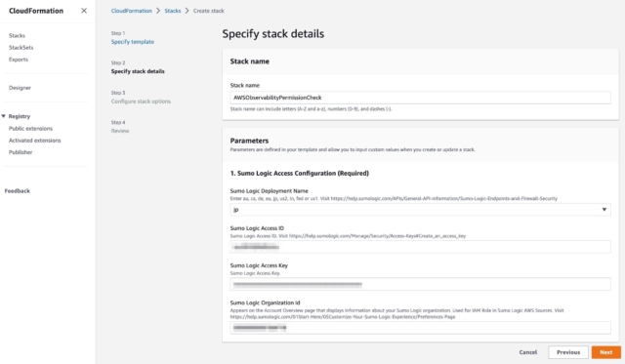Viewport: 625px width, 364px height.
Task: Click the Create stack breadcrumb text
Action: pyautogui.click(x=208, y=11)
